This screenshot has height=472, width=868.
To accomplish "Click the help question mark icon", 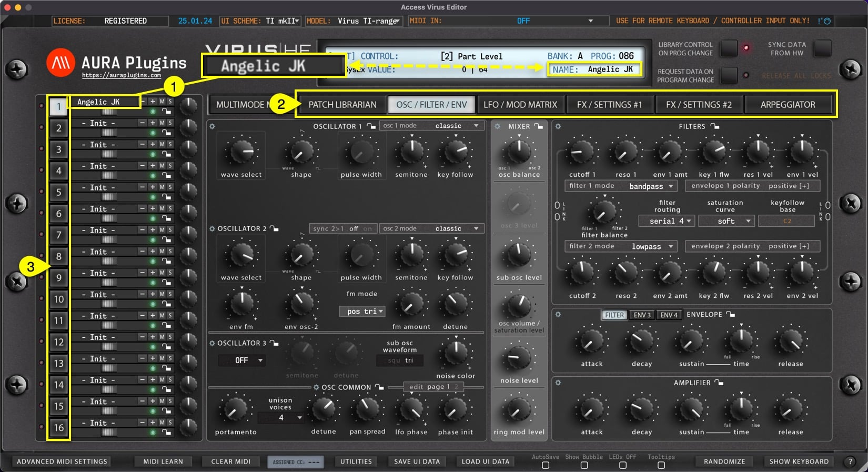I will pyautogui.click(x=850, y=461).
